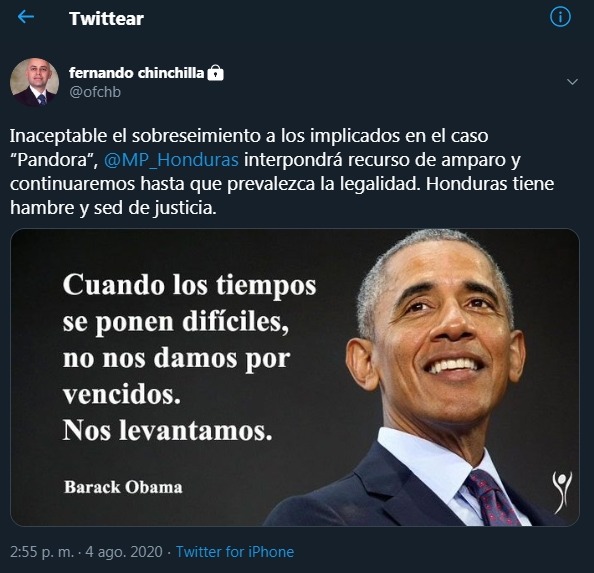Open the fernando chinchilla display name
Image resolution: width=594 pixels, height=573 pixels.
point(136,73)
